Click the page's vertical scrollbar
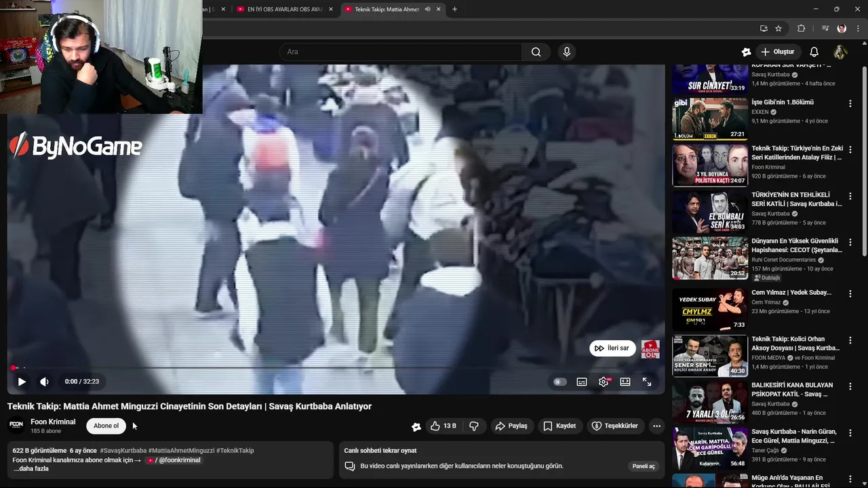The height and width of the screenshot is (488, 868). coord(864,160)
